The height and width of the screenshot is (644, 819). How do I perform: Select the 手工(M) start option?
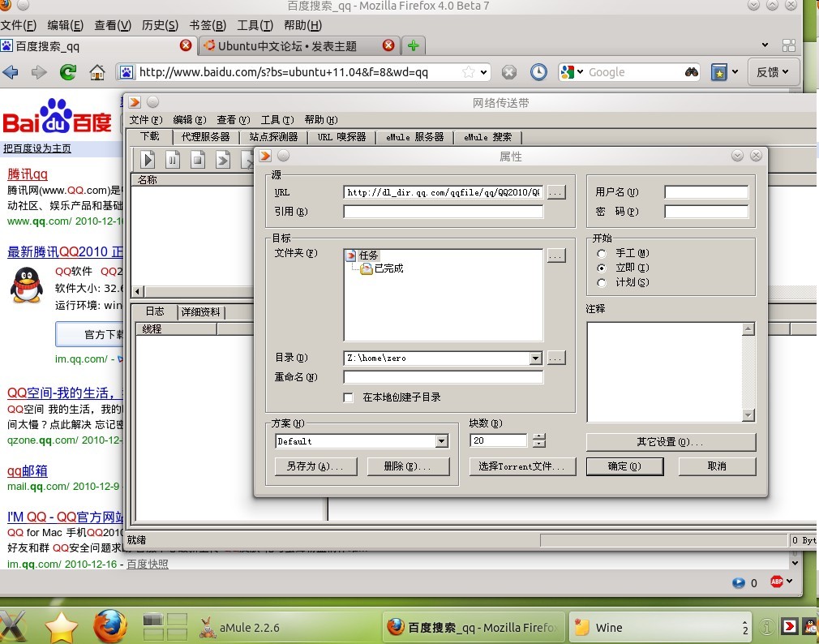[602, 253]
